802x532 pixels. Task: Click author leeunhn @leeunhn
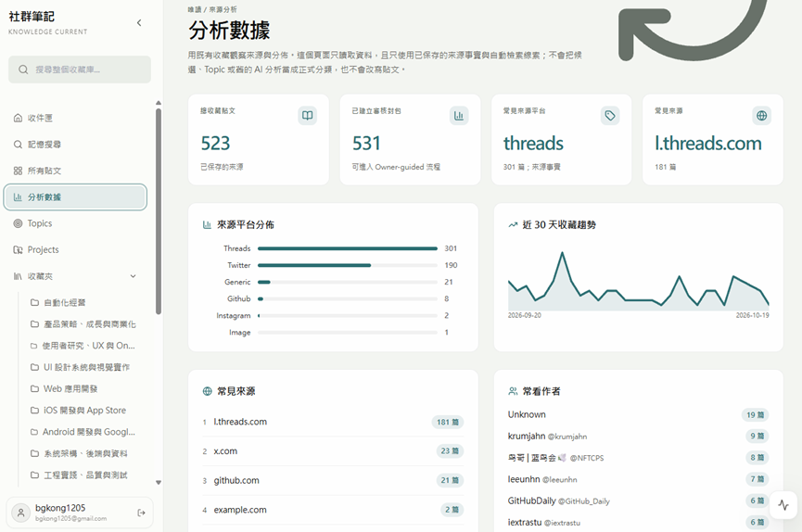[x=542, y=479]
